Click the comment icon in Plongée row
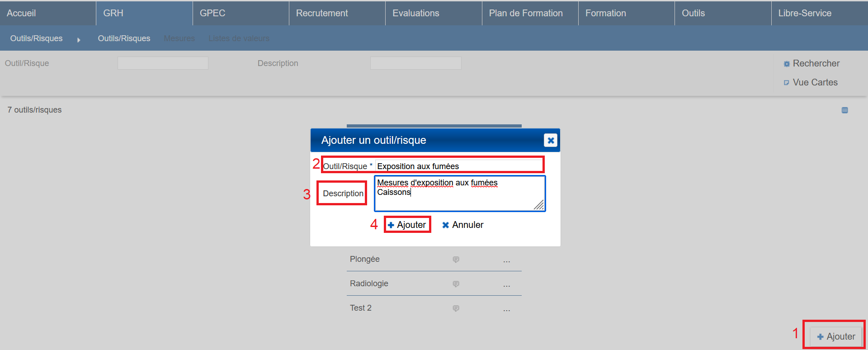Screen dimensions: 868x350 point(456,260)
